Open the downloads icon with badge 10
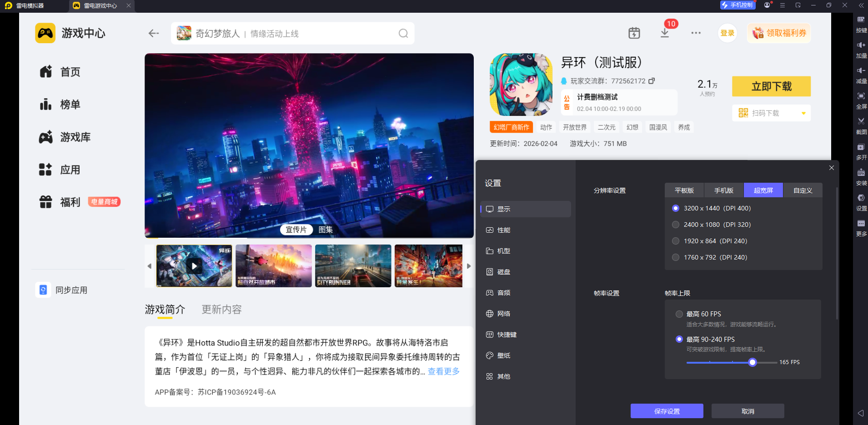This screenshot has height=425, width=868. point(665,33)
